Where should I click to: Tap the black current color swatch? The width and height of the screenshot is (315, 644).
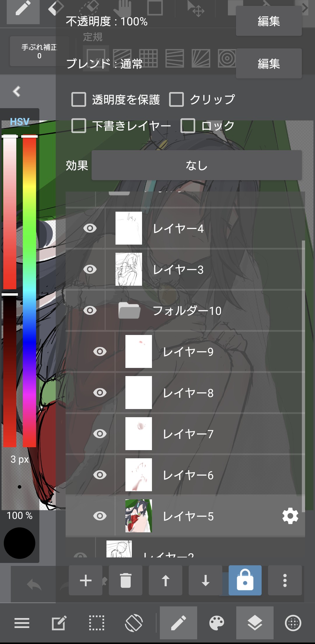click(20, 543)
